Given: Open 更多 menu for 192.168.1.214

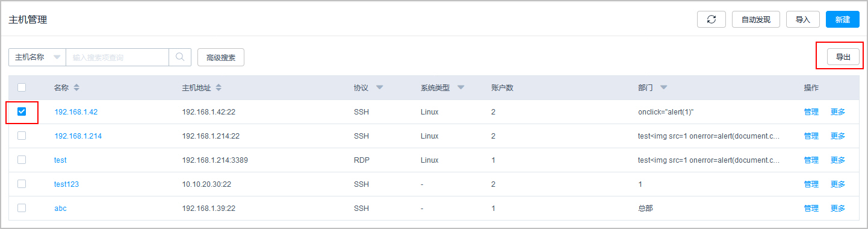Looking at the screenshot, I should (x=838, y=136).
